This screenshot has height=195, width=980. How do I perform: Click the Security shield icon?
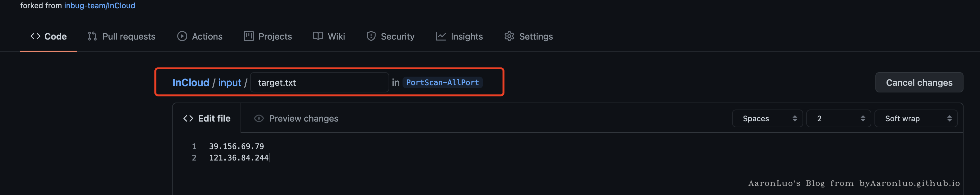371,36
